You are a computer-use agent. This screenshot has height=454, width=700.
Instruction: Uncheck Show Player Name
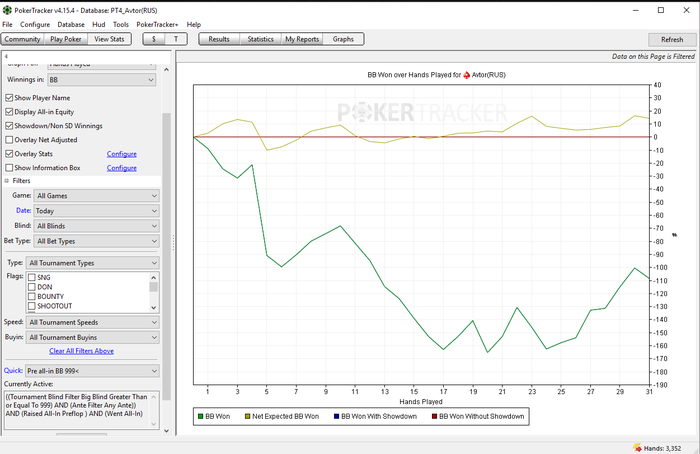[9, 98]
